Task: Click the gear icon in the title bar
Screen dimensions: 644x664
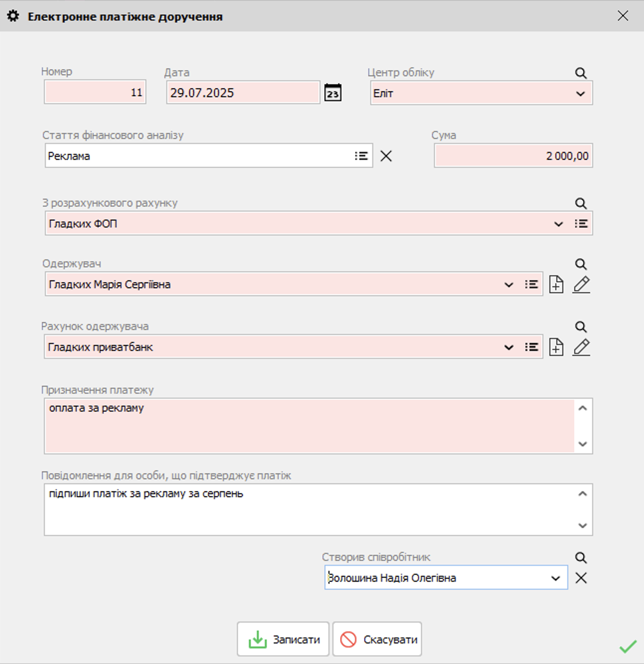Action: pyautogui.click(x=12, y=15)
